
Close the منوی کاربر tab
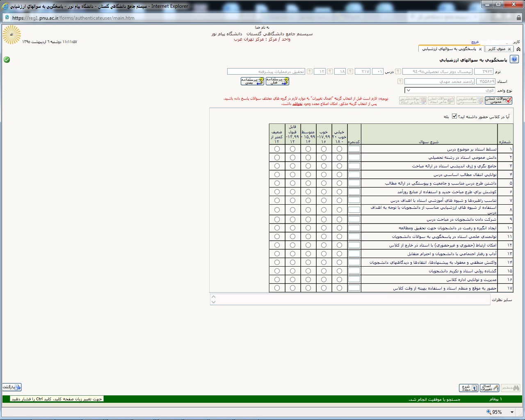509,49
